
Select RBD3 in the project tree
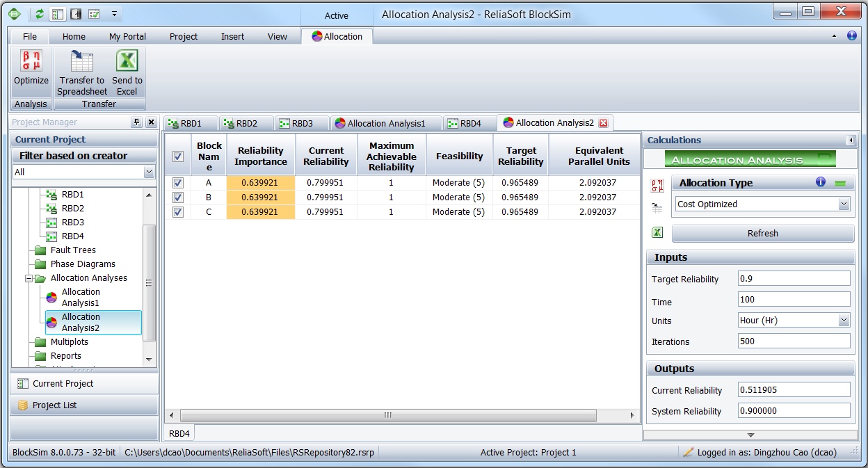tap(72, 223)
